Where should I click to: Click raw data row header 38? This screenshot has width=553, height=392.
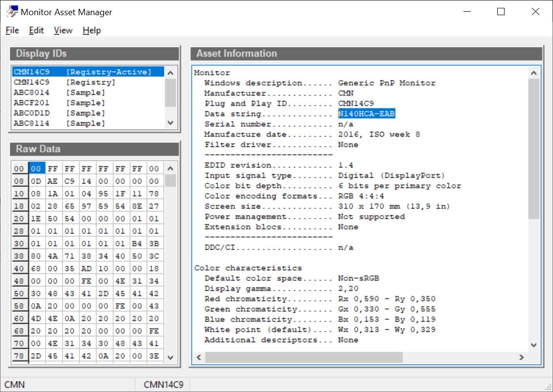(x=19, y=256)
